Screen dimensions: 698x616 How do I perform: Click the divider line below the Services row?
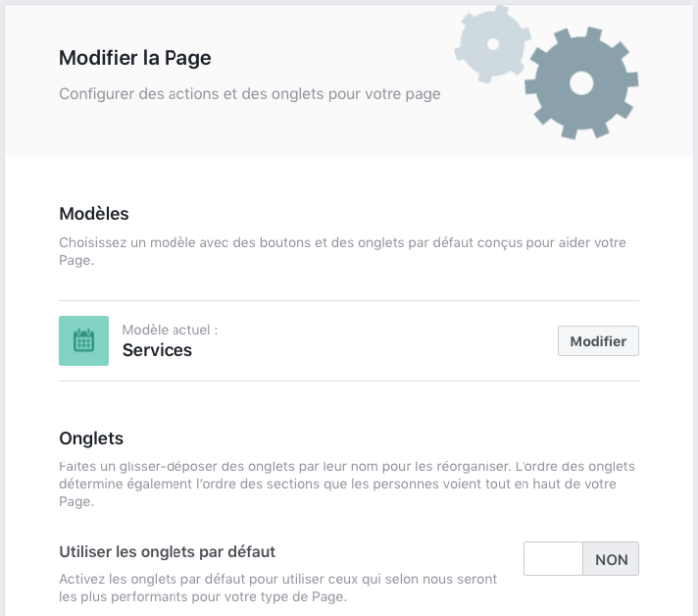click(349, 381)
